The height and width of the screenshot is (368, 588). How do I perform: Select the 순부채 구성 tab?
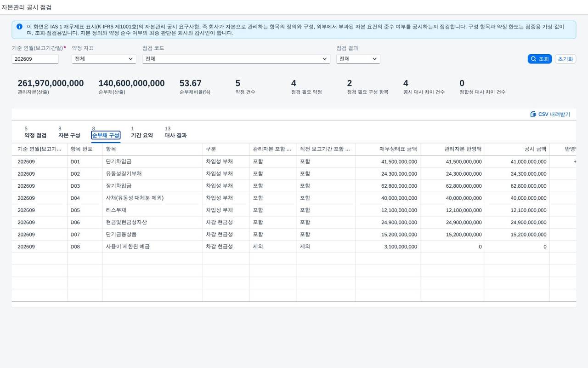pyautogui.click(x=106, y=135)
